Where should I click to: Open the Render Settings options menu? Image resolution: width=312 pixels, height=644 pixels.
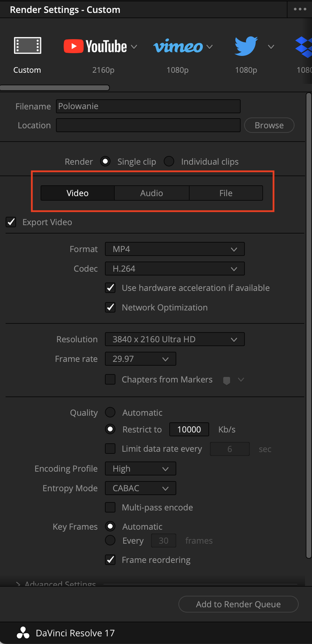(x=300, y=9)
